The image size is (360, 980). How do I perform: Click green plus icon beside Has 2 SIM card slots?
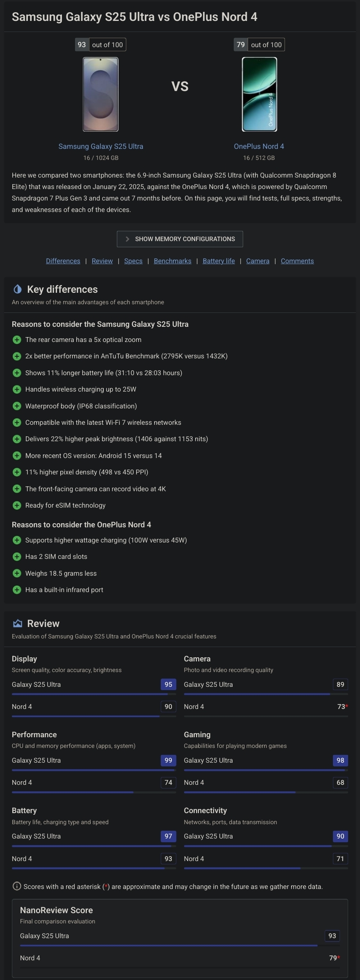click(17, 556)
